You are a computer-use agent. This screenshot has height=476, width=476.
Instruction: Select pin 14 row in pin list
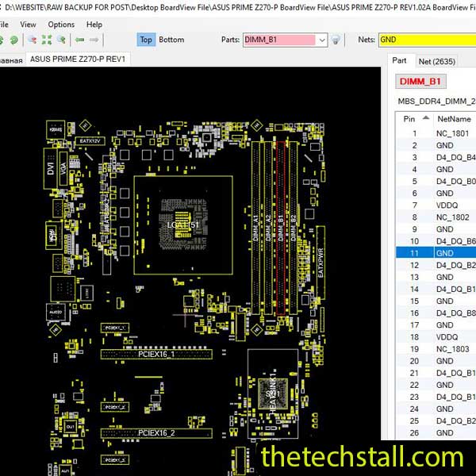pos(436,290)
